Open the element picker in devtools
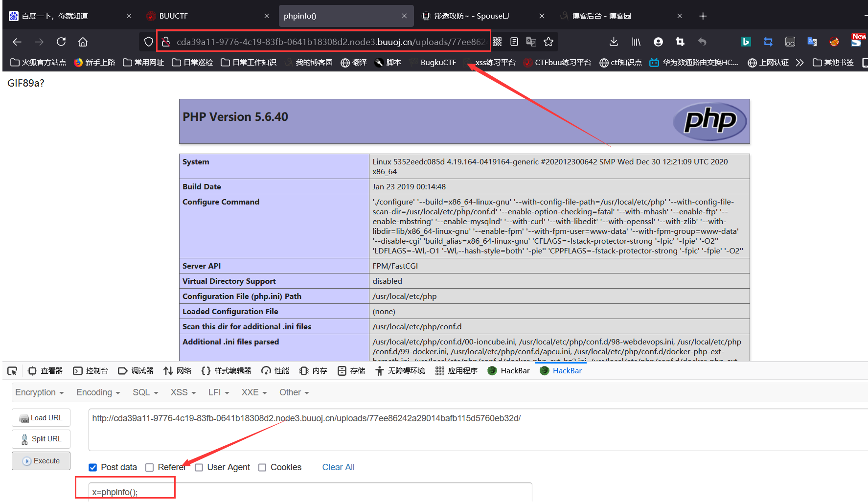Screen dimensions: 868x502 (12, 371)
